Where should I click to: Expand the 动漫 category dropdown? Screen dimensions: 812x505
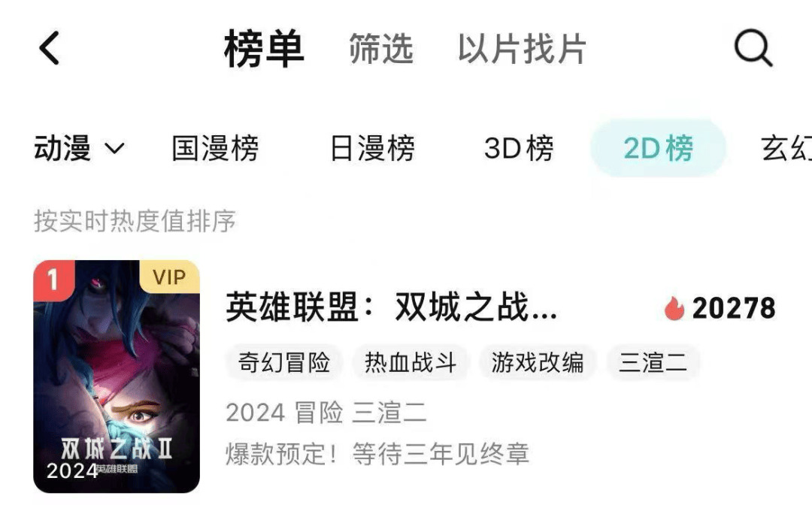click(79, 149)
